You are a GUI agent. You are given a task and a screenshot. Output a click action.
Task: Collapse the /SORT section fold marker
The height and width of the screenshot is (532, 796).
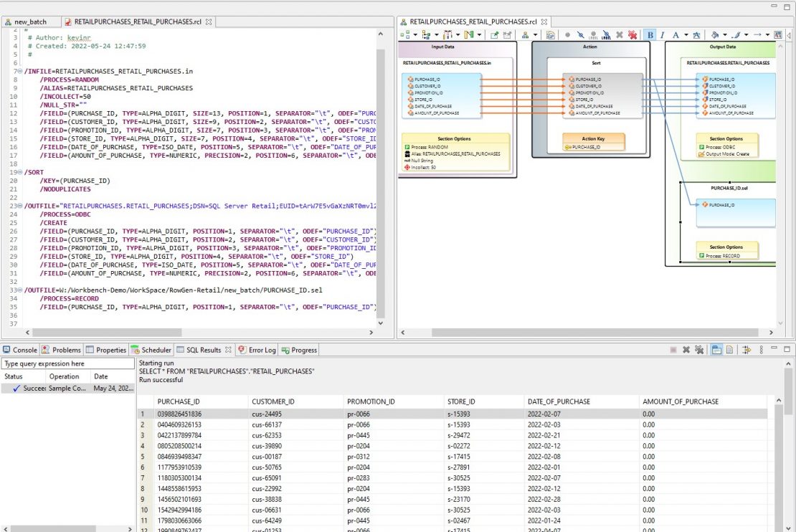[19, 172]
